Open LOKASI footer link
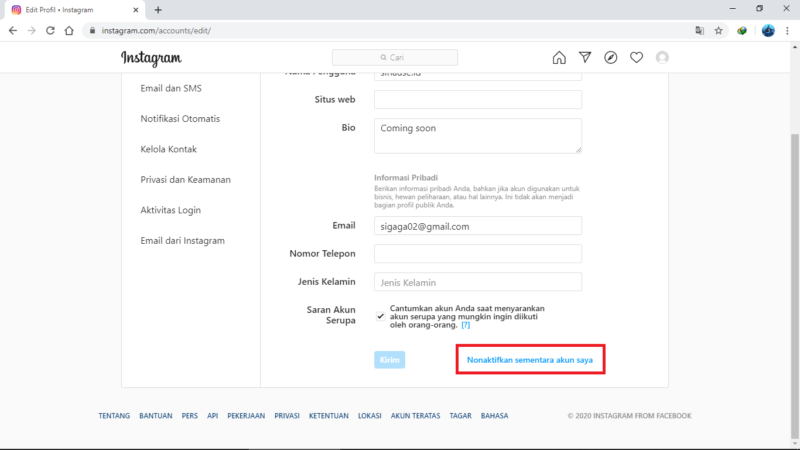Viewport: 800px width, 450px height. 369,416
